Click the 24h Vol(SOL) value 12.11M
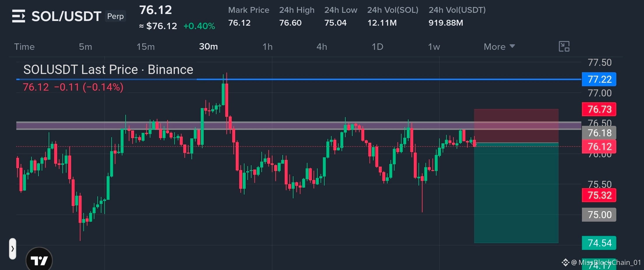The image size is (644, 270). pyautogui.click(x=382, y=23)
